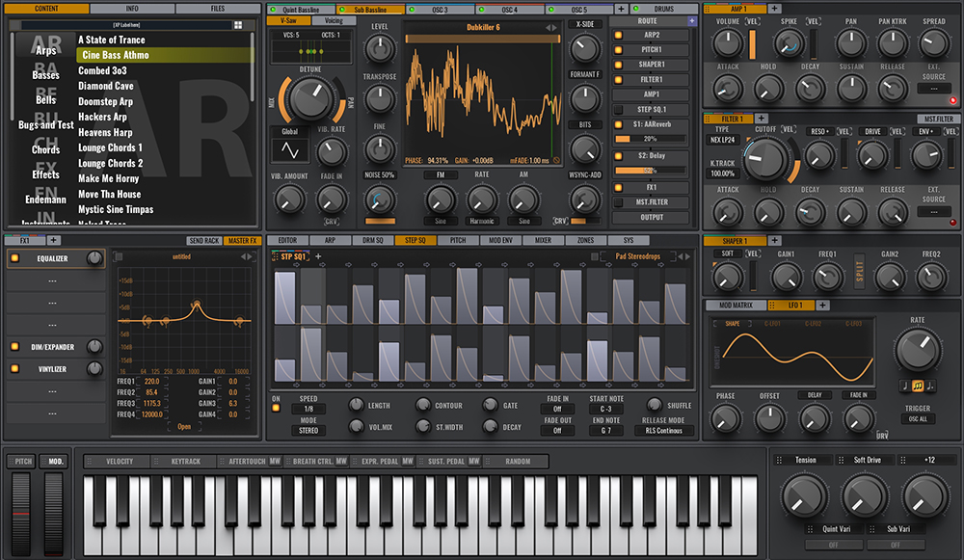This screenshot has height=560, width=964.
Task: Adjust the S1: AAReverb send level slider
Action: (x=651, y=139)
